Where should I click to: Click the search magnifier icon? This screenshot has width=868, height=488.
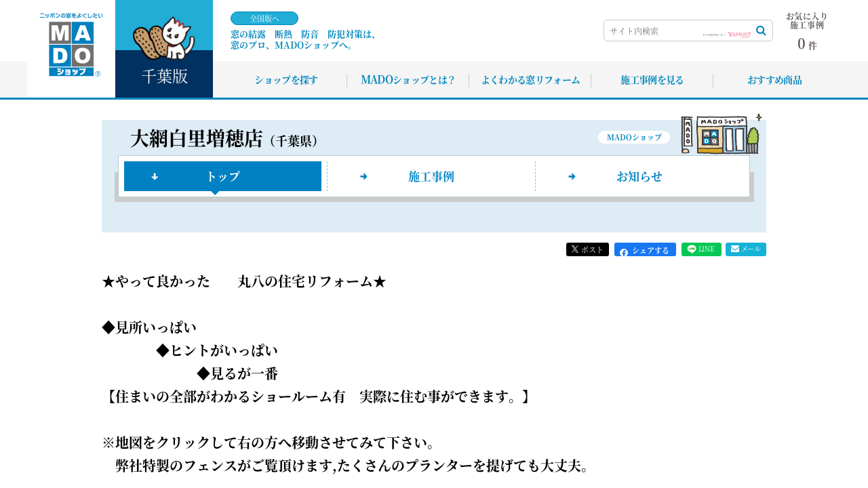click(x=761, y=30)
